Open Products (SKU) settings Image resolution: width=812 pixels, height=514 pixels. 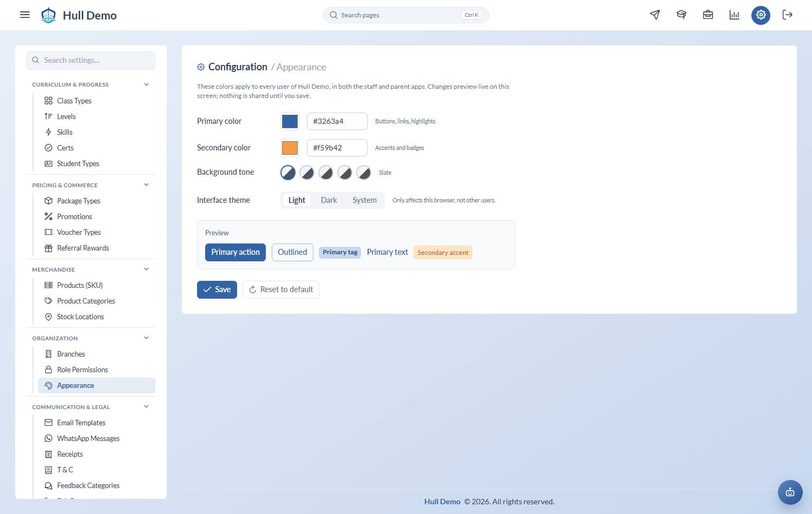pos(96,285)
